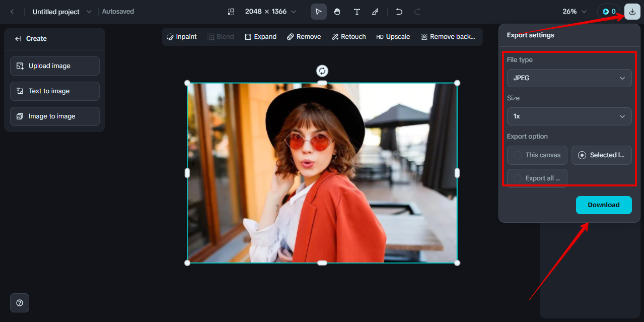The image size is (644, 322).
Task: Choose the HD Upscale tool
Action: tap(393, 37)
